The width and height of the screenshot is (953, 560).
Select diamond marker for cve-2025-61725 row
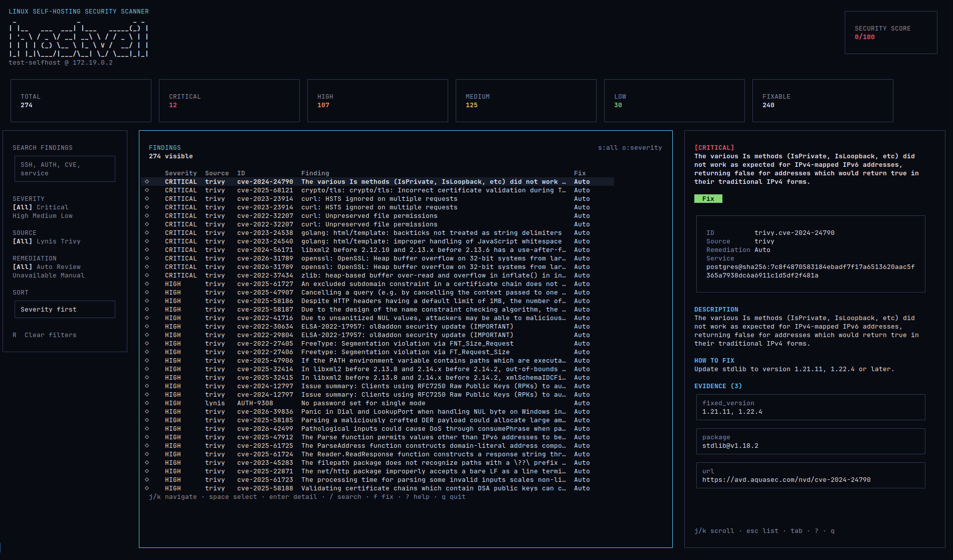coord(147,446)
